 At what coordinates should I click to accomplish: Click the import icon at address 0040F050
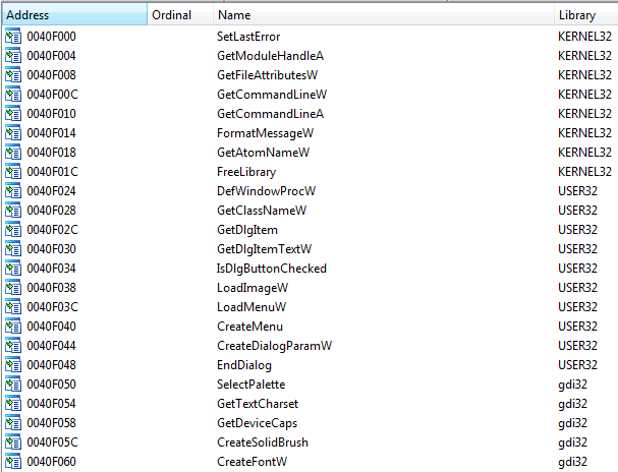coord(13,384)
